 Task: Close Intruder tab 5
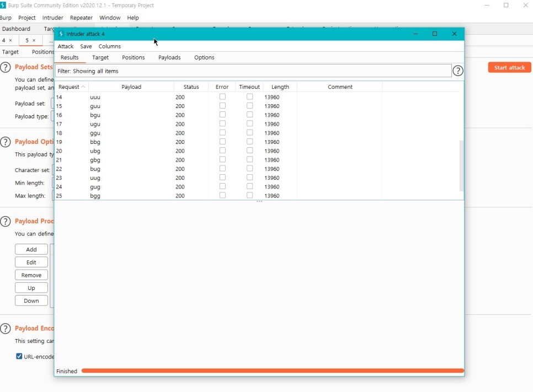(34, 40)
